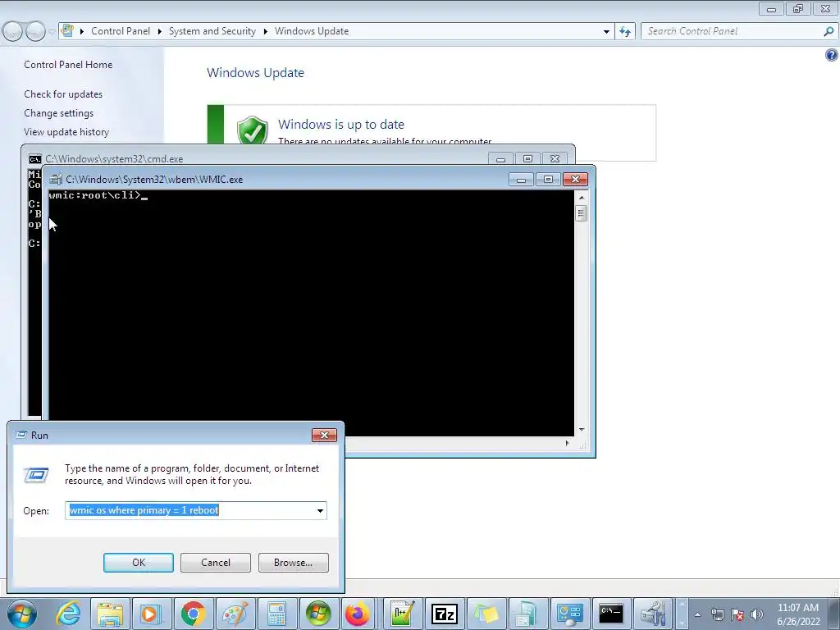Click Cancel in the Run dialog
This screenshot has width=840, height=630.
coord(216,563)
